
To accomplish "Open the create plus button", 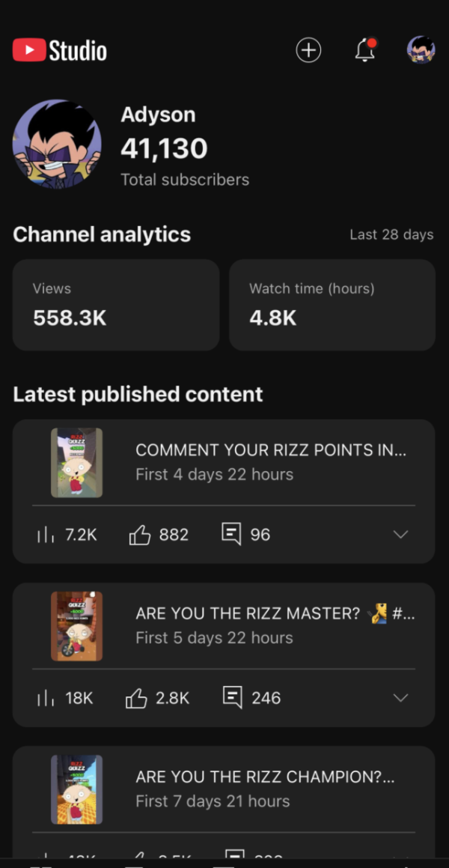I will tap(308, 50).
